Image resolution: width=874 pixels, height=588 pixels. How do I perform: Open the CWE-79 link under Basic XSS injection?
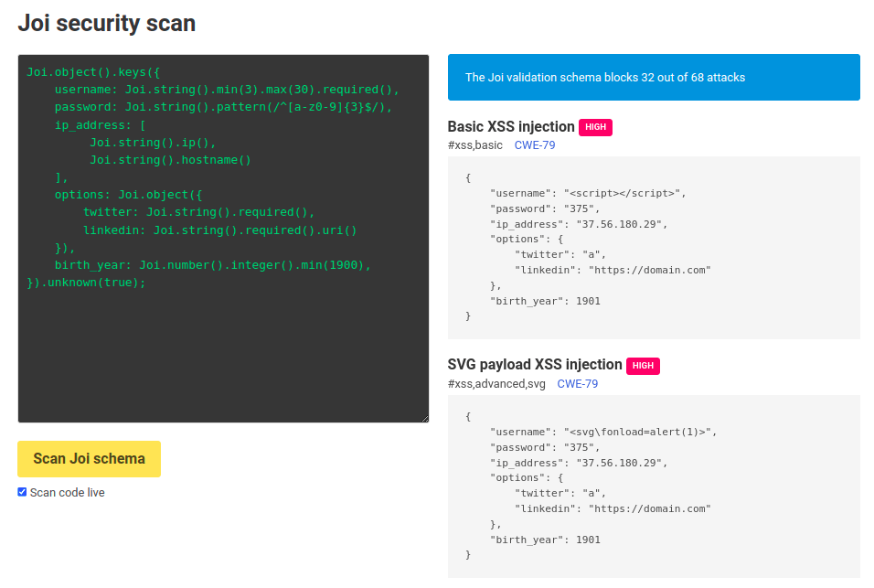pyautogui.click(x=534, y=144)
